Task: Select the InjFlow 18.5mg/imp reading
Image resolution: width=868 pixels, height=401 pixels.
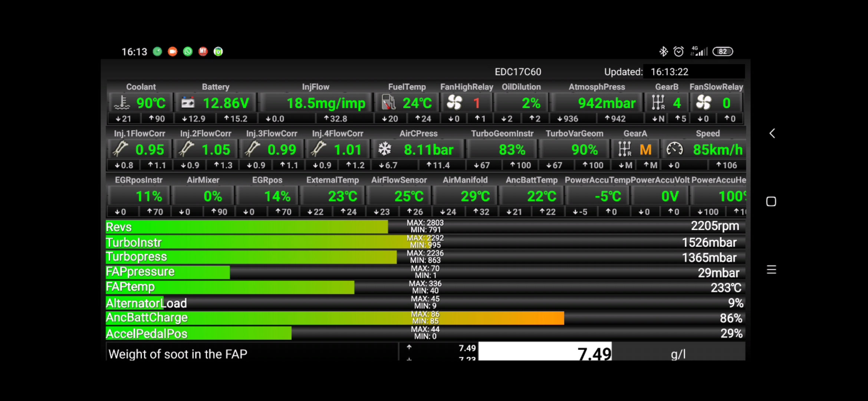Action: [x=326, y=103]
